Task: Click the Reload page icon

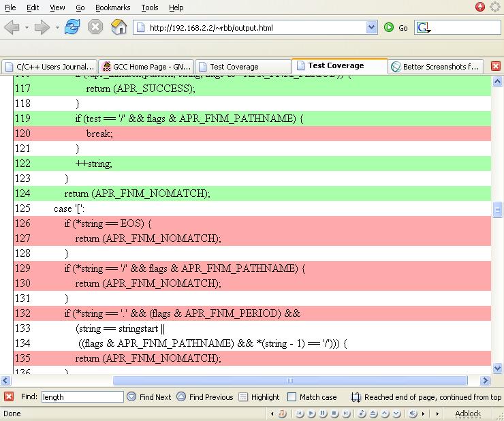Action: tap(73, 27)
